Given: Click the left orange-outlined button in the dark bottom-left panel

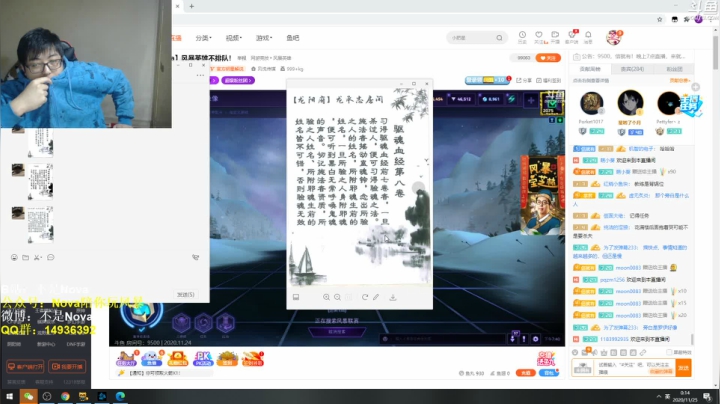Looking at the screenshot, I should point(25,366).
